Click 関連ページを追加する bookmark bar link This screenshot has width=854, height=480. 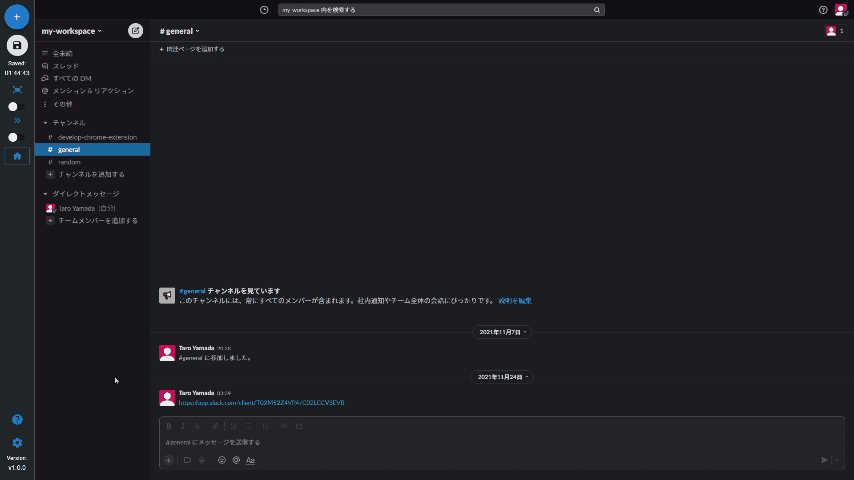(x=192, y=49)
